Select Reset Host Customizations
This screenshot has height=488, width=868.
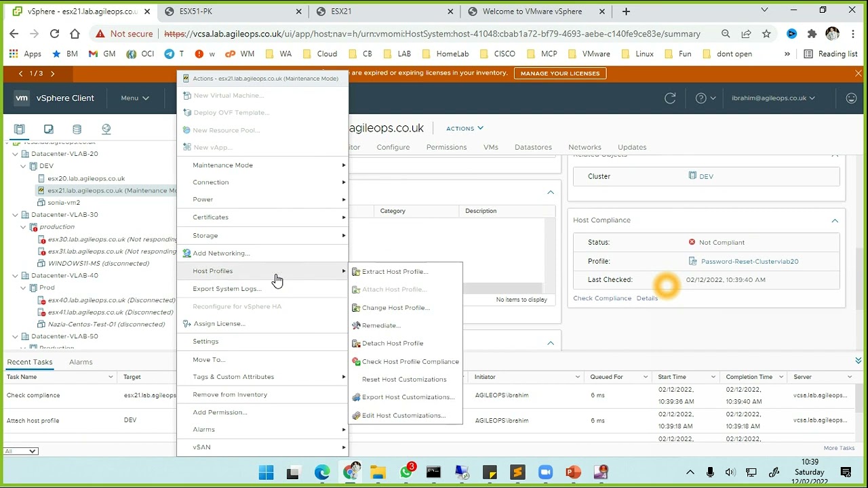click(x=406, y=380)
